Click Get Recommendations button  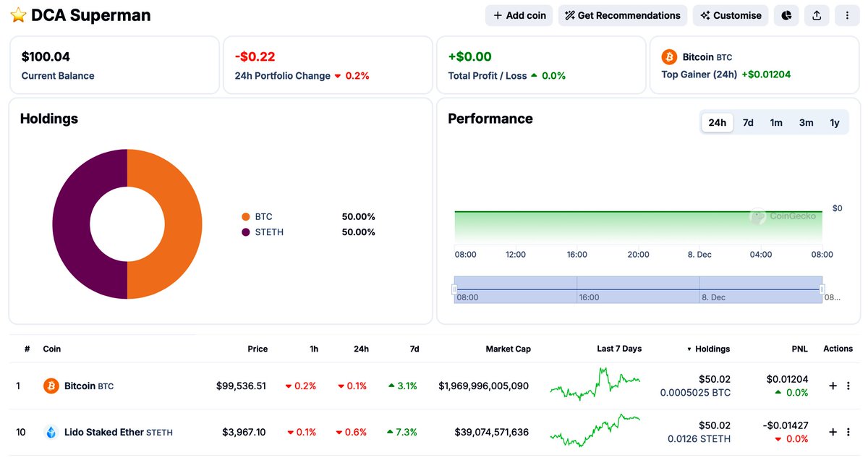[x=622, y=15]
